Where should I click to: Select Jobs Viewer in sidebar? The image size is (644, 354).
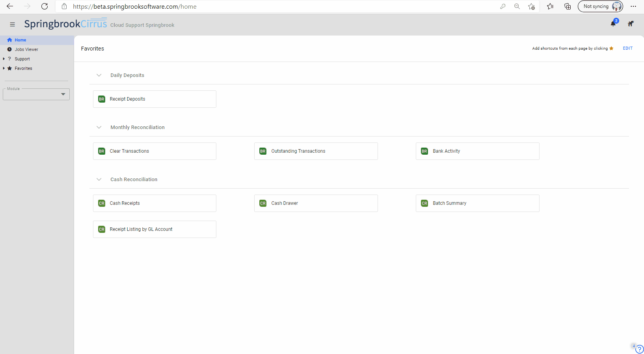[x=26, y=49]
